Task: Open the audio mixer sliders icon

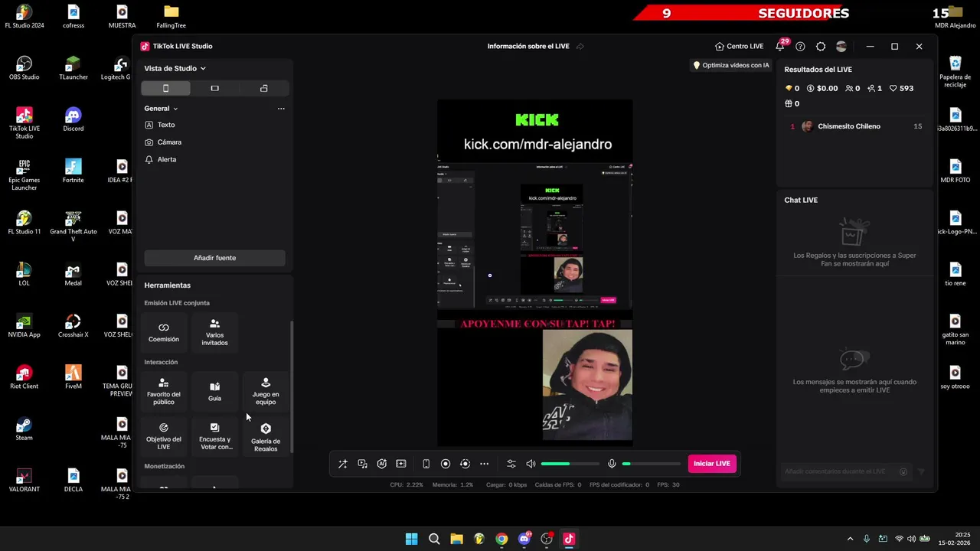Action: pyautogui.click(x=511, y=464)
